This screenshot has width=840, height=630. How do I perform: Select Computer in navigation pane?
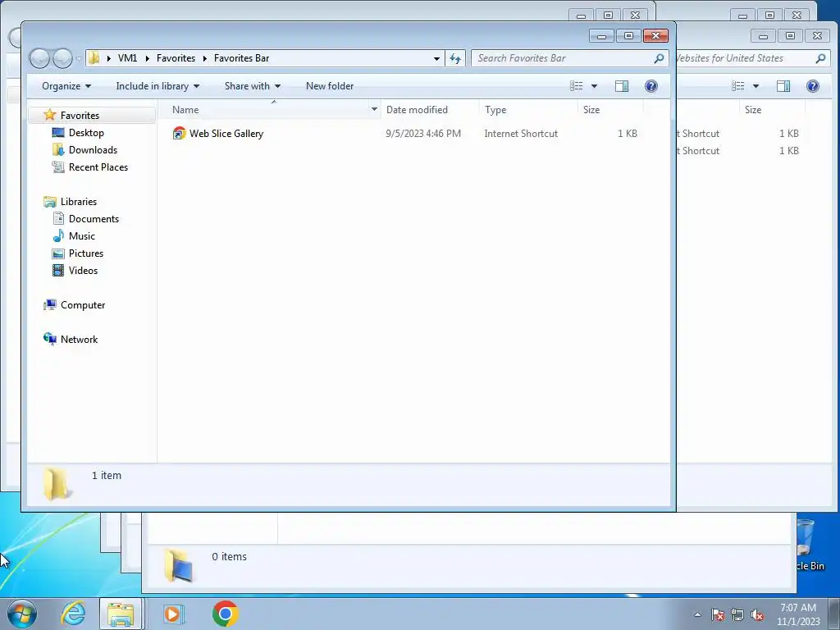point(83,305)
